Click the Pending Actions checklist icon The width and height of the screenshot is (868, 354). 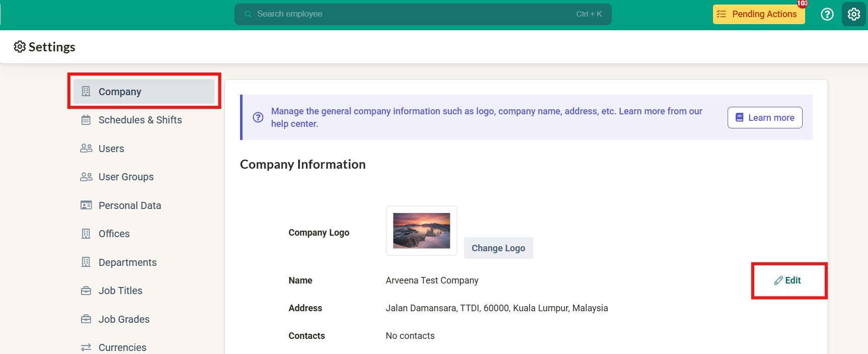tap(722, 14)
